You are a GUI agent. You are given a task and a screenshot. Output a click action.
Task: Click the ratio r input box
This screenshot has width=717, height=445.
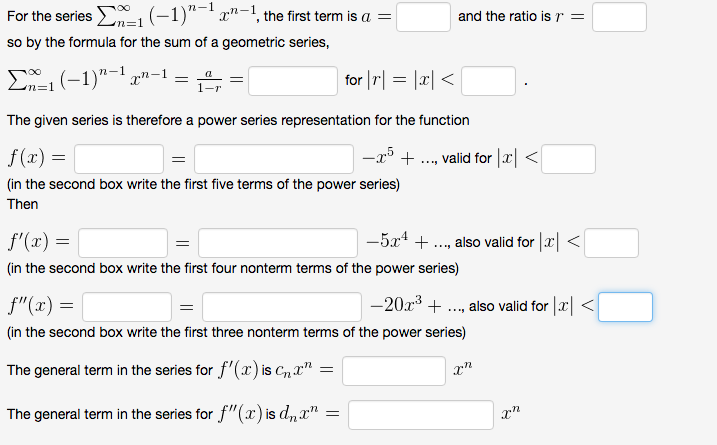[x=619, y=17]
